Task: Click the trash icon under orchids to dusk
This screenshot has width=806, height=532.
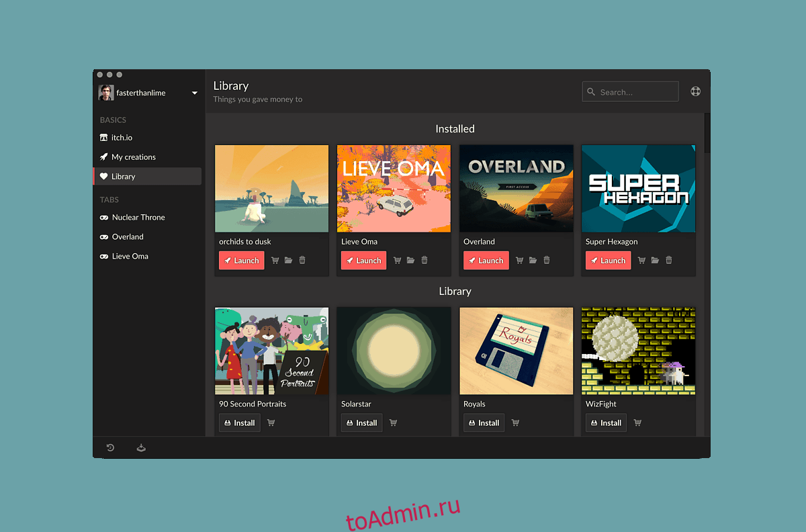Action: [302, 261]
